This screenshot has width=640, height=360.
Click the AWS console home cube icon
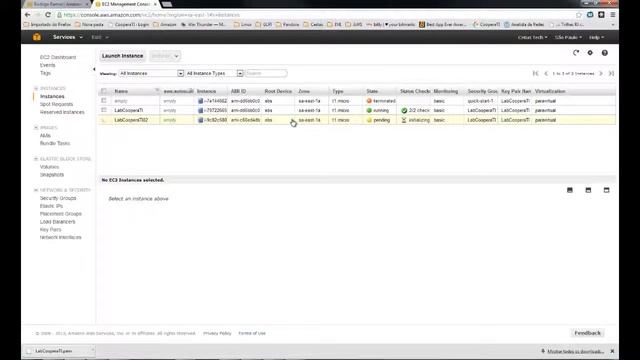(37, 37)
